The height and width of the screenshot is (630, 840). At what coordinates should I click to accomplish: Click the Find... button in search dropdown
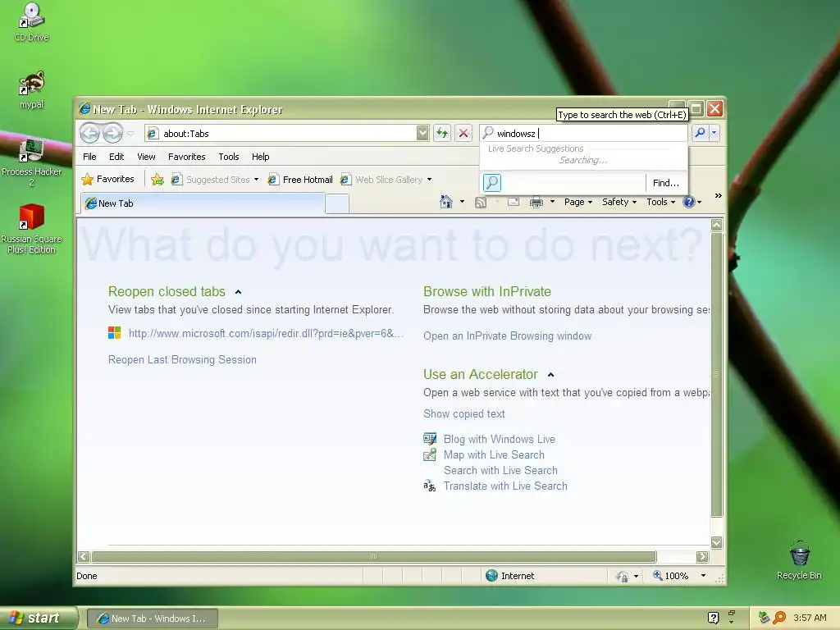(665, 183)
